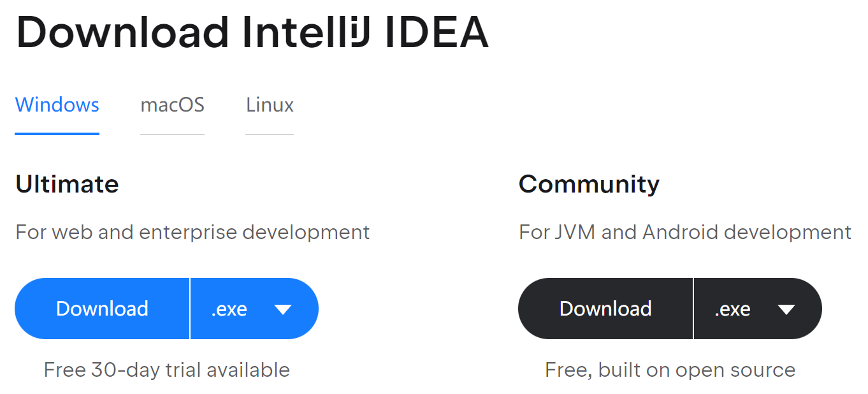Image resolution: width=868 pixels, height=394 pixels.
Task: Expand the Ultimate installer type arrow
Action: [282, 310]
